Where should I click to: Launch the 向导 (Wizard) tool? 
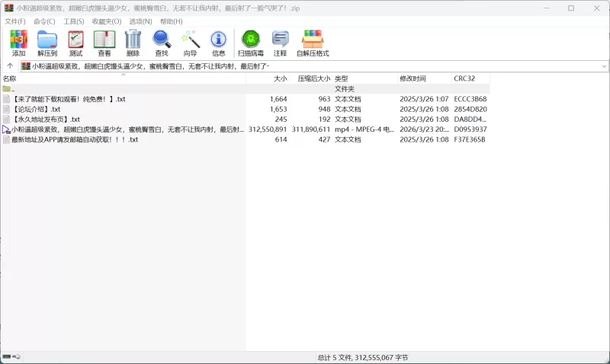tap(190, 43)
